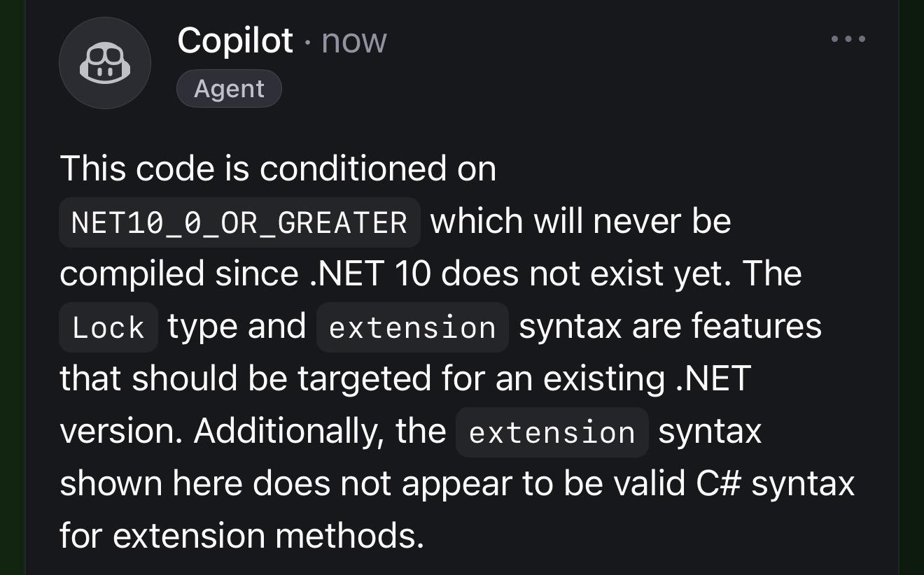924x575 pixels.
Task: Click the final line 'for extension methods.'
Action: (242, 536)
